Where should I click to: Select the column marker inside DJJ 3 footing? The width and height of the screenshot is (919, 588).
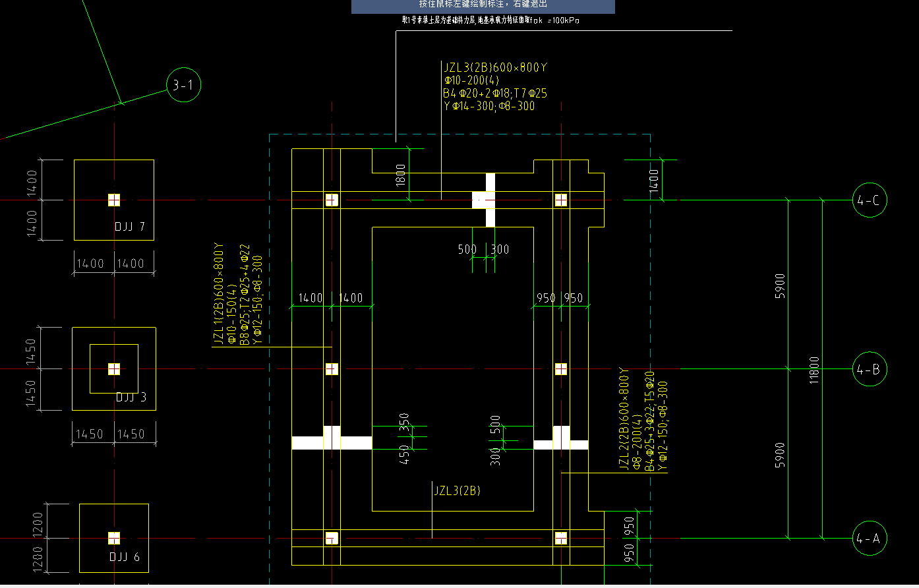(x=114, y=368)
